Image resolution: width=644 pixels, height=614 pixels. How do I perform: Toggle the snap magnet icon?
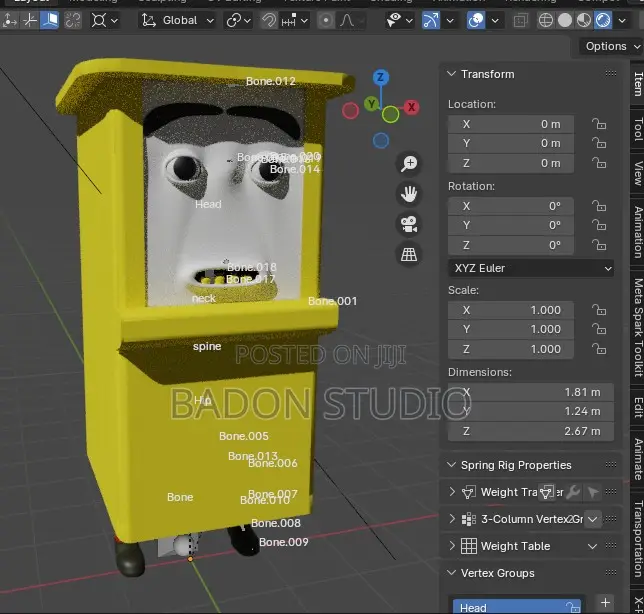[x=269, y=21]
